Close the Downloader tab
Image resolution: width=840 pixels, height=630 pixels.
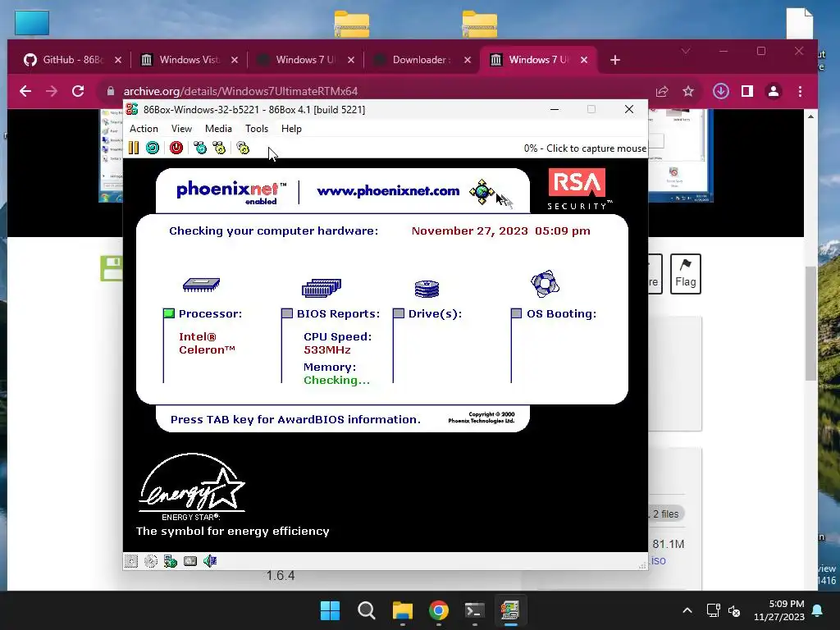(467, 60)
